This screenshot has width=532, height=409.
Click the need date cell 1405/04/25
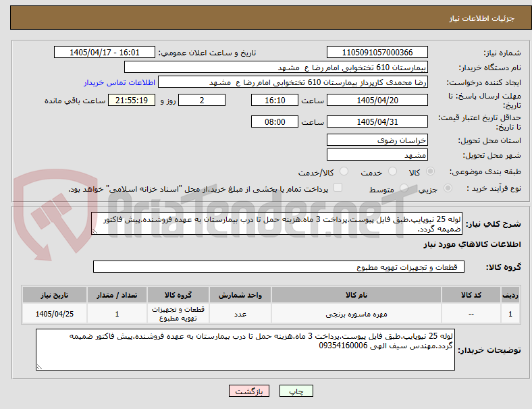(55, 314)
